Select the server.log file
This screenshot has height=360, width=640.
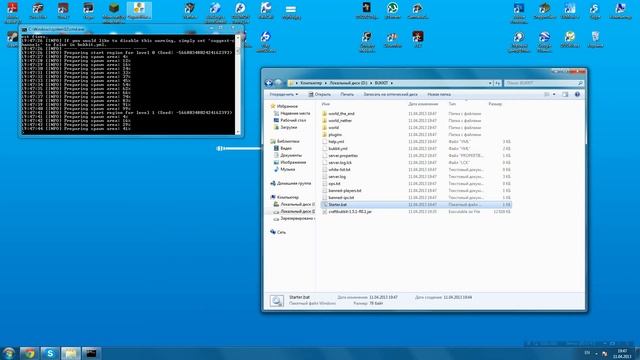tap(337, 177)
